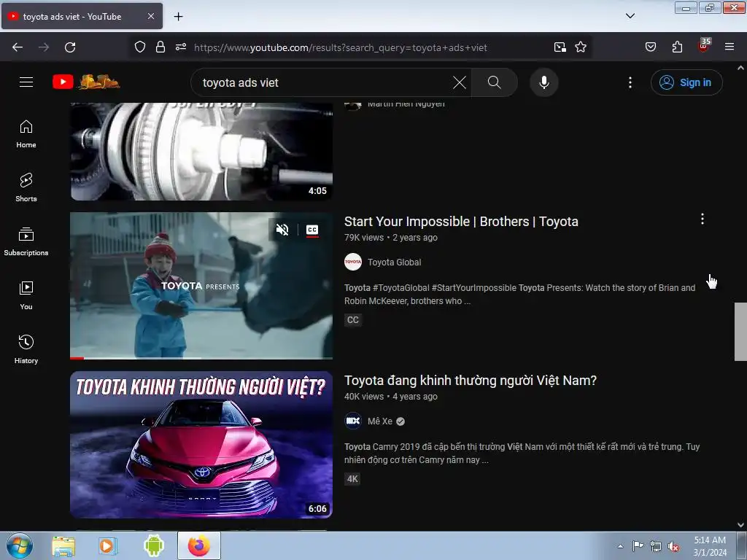Screen dimensions: 747x560
Task: Select the toyota ads viet tab
Action: point(82,17)
